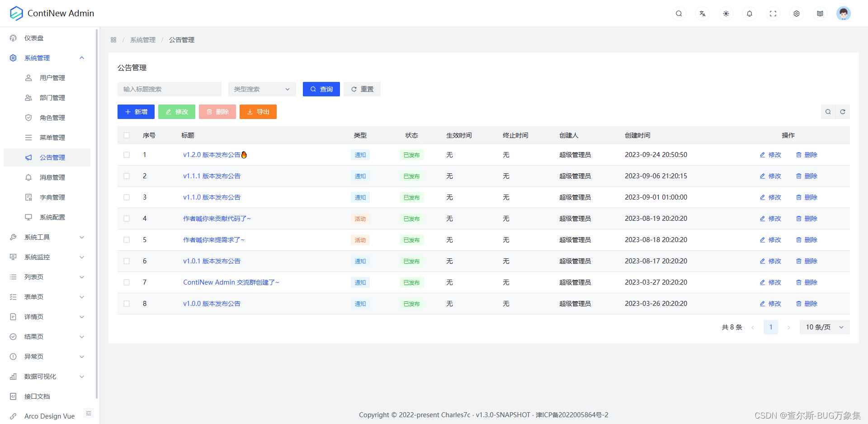Screen dimensions: 868x424
Task: Click the breadcrumb home grid icon
Action: coord(113,40)
